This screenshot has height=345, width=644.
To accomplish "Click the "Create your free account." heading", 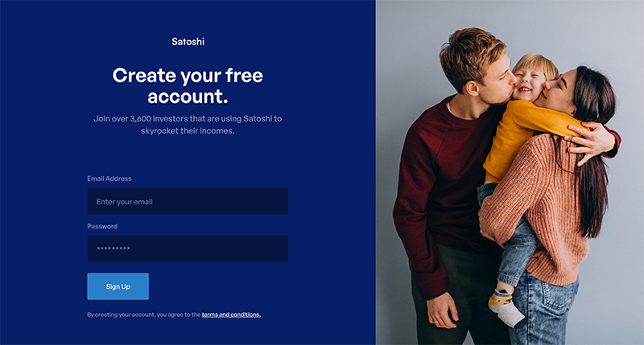I will pos(188,86).
